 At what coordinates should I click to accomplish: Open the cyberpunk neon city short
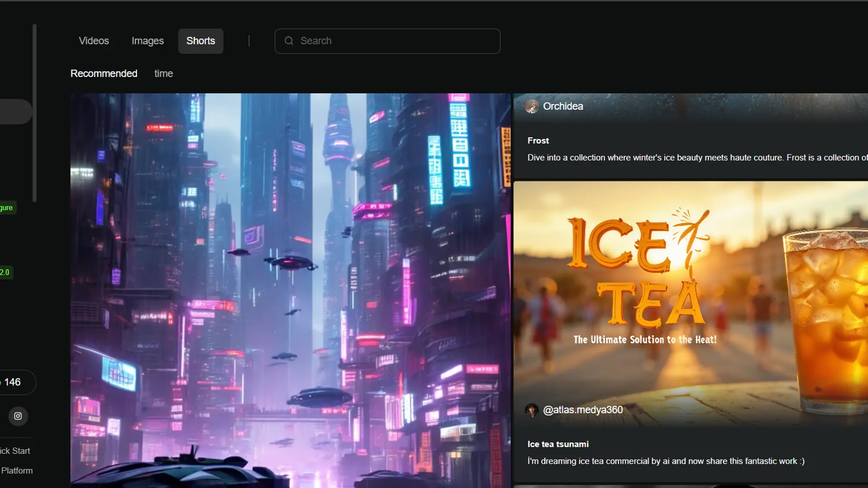pyautogui.click(x=290, y=289)
